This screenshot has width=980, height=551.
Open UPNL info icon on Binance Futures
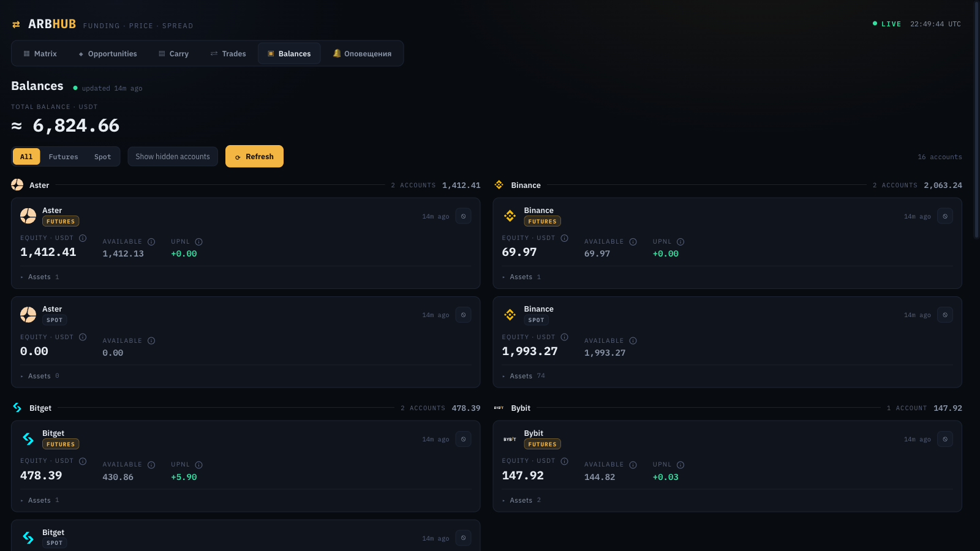[x=680, y=242]
